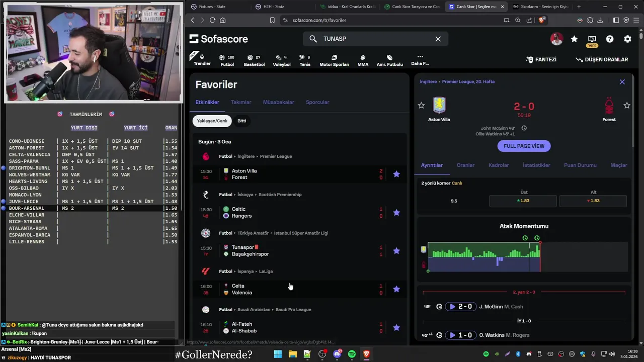Open the Motor Sporları category
Image resolution: width=644 pixels, height=362 pixels.
coord(334,60)
